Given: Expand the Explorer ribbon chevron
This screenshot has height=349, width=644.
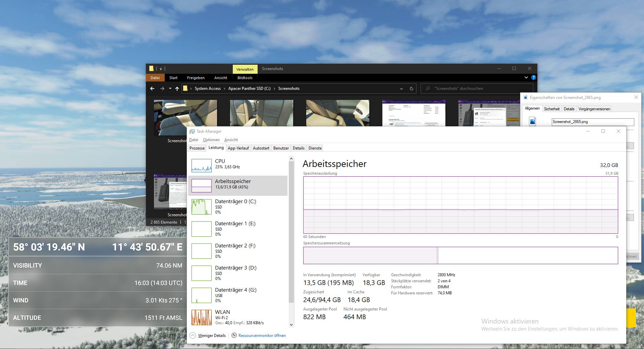Looking at the screenshot, I should (526, 77).
